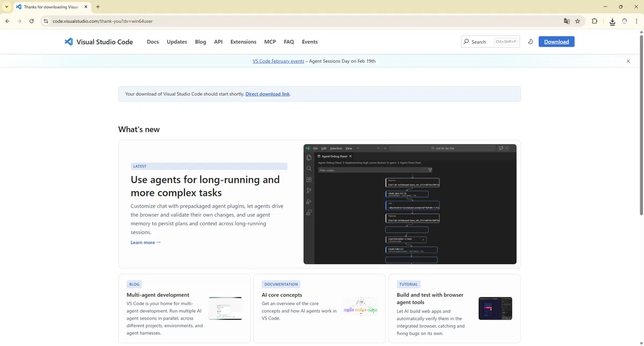This screenshot has width=644, height=346.
Task: Dismiss the February events banner
Action: tap(628, 61)
